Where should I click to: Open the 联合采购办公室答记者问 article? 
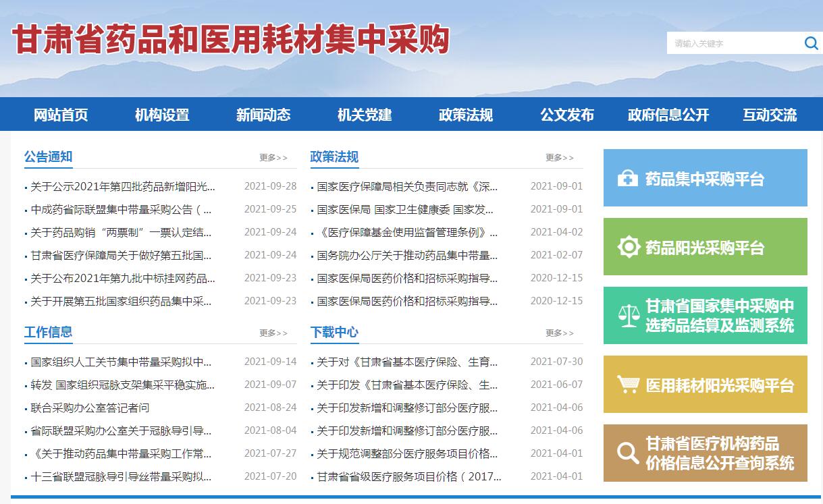pyautogui.click(x=90, y=408)
